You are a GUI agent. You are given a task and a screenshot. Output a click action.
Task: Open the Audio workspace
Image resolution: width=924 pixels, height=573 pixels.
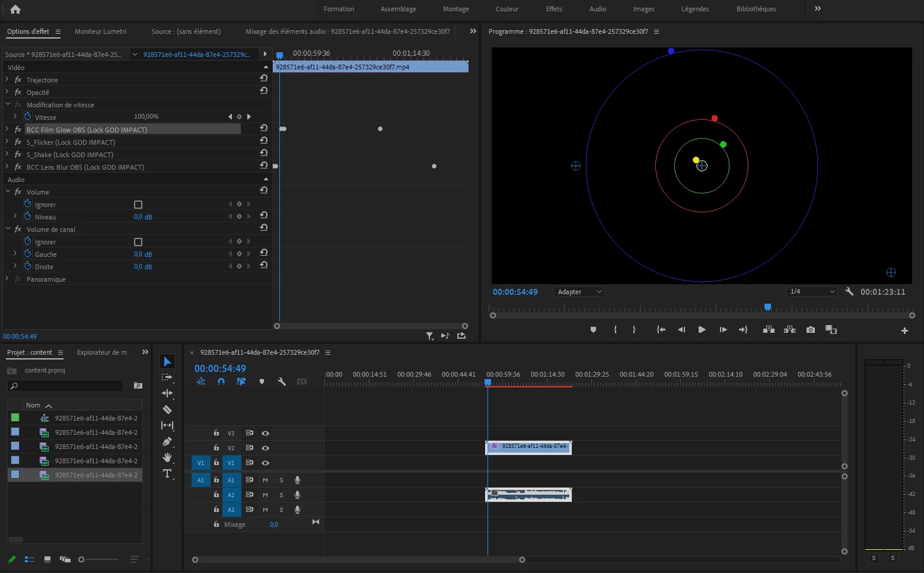point(598,9)
